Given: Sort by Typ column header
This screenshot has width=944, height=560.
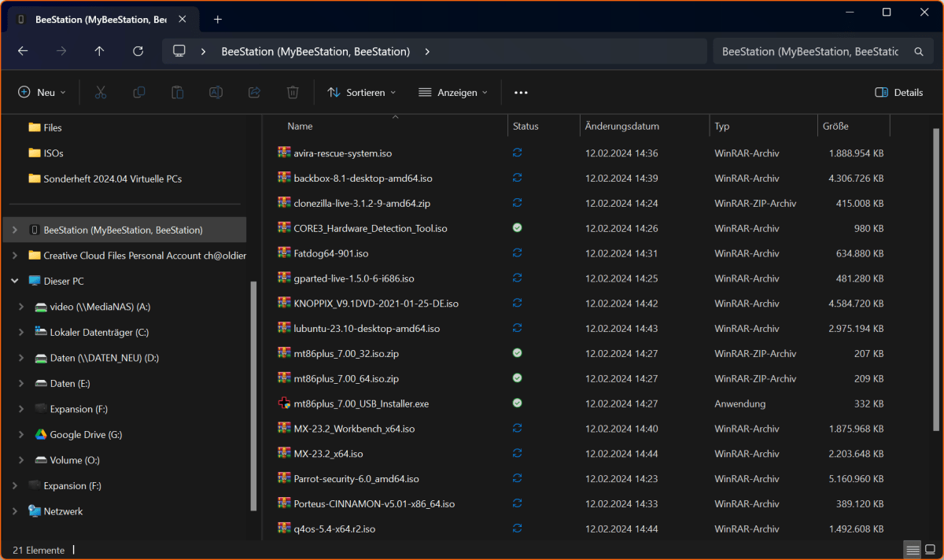Looking at the screenshot, I should click(722, 126).
